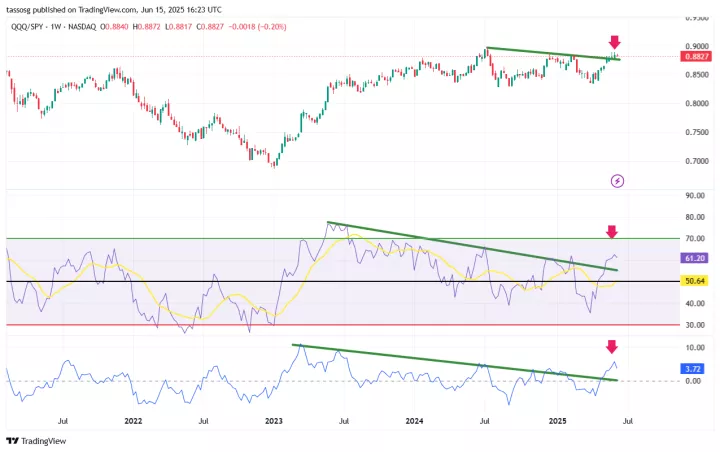The width and height of the screenshot is (720, 452).
Task: Click the 0.9000 price axis label
Action: (697, 46)
